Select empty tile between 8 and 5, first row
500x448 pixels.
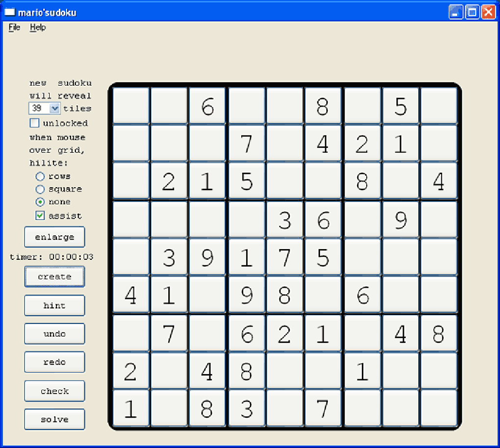tap(362, 106)
